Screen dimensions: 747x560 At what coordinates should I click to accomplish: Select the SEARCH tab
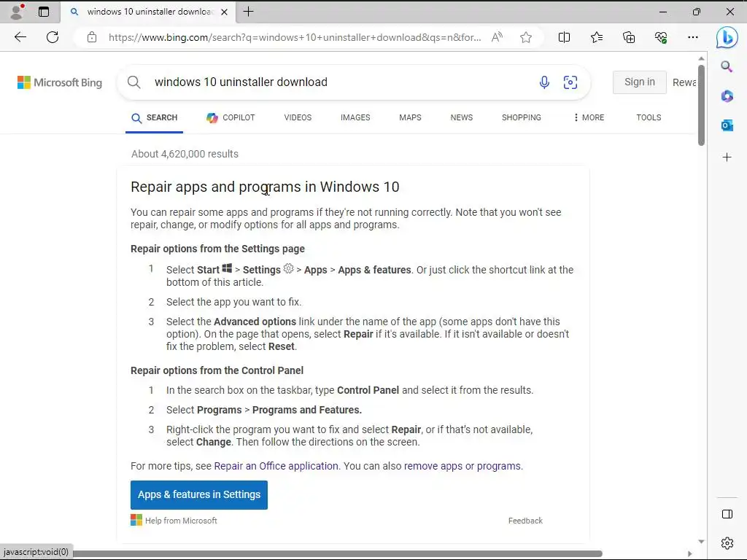155,117
